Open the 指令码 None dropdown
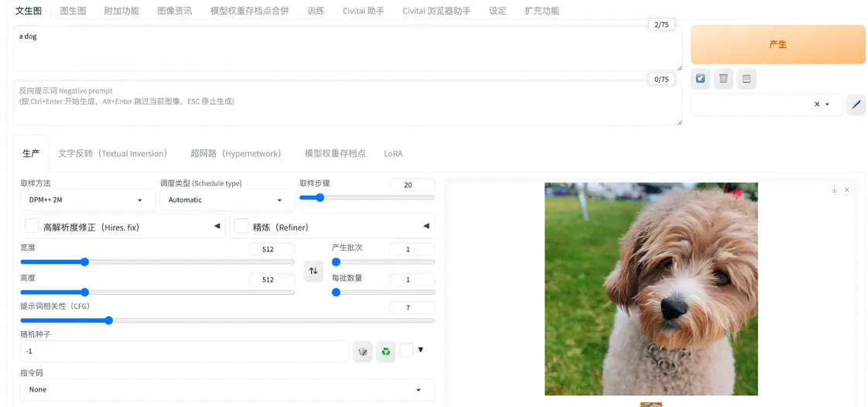 [227, 390]
